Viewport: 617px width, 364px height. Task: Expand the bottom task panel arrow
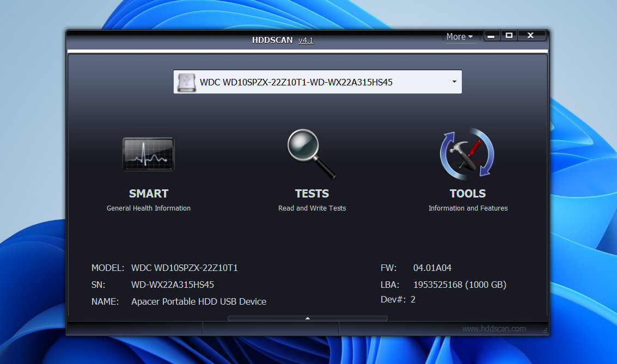[308, 318]
